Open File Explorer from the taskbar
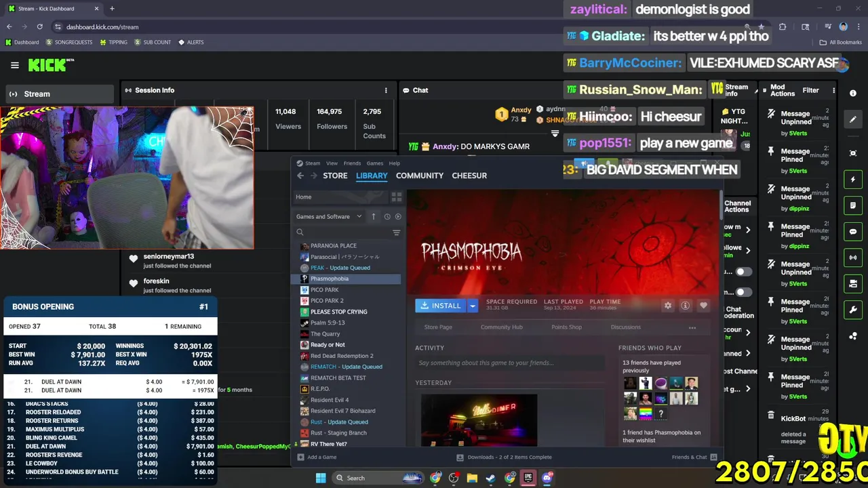 click(x=472, y=478)
